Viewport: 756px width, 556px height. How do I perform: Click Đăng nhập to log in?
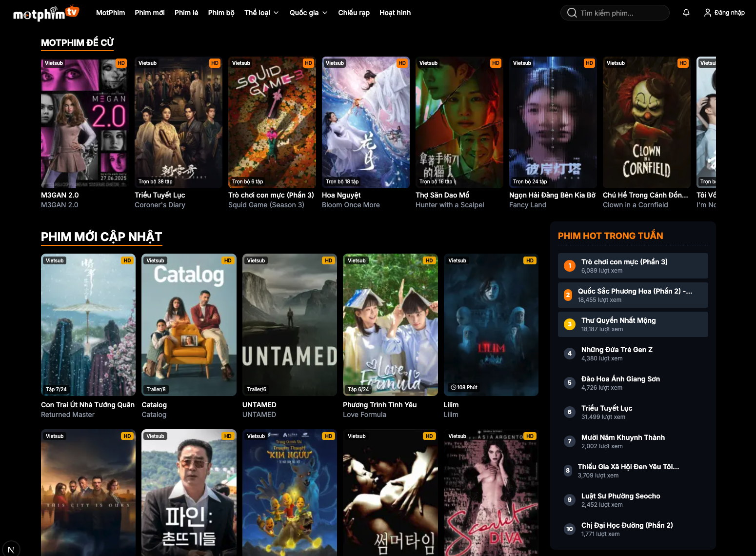pos(729,13)
